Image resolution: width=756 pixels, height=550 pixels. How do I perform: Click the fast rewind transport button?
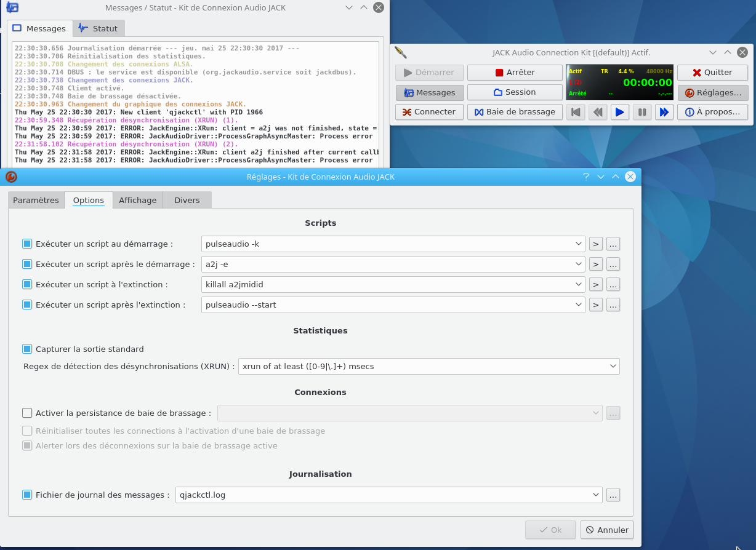pos(598,112)
